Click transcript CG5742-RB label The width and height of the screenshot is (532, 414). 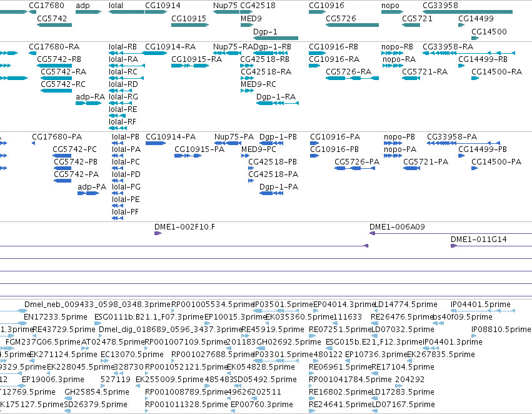point(59,59)
